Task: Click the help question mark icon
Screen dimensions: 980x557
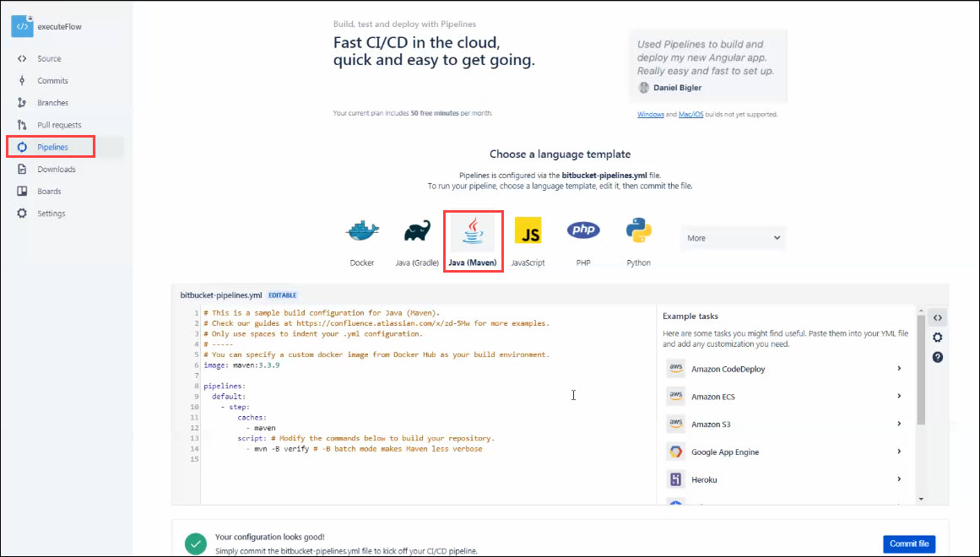Action: (x=938, y=358)
